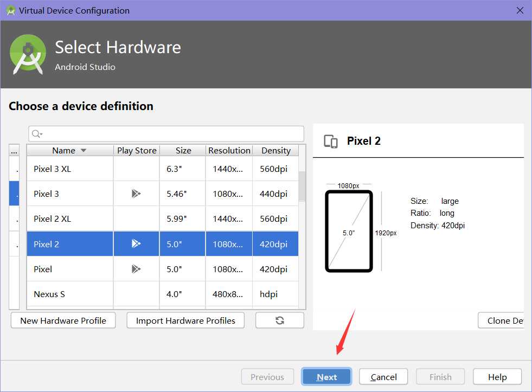The height and width of the screenshot is (392, 532).
Task: Click Import Hardware Profiles button
Action: pos(185,320)
